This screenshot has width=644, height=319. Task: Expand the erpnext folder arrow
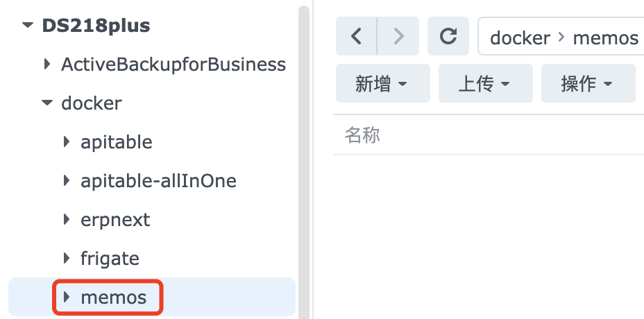pos(67,220)
